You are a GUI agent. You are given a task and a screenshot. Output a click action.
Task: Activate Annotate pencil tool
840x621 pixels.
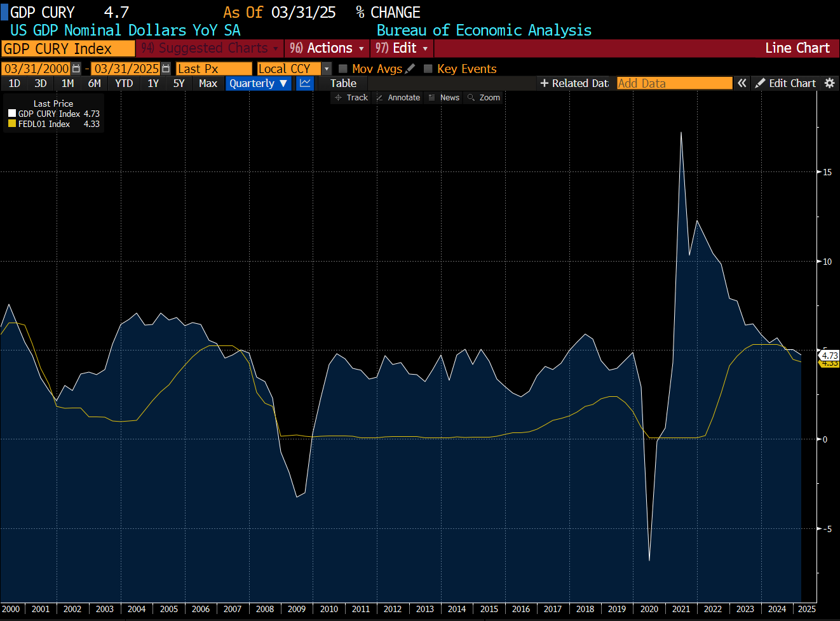coord(398,97)
